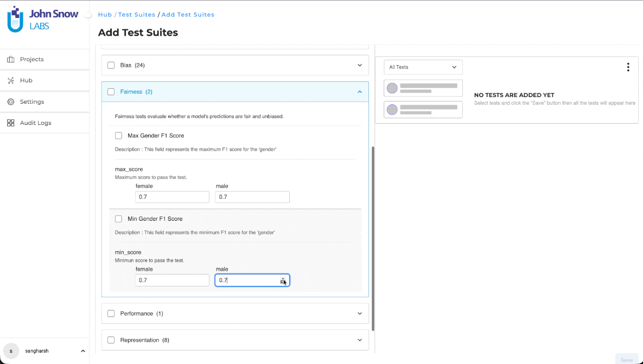This screenshot has width=643, height=364.
Task: Go to the Test Suites breadcrumb link
Action: (x=137, y=15)
